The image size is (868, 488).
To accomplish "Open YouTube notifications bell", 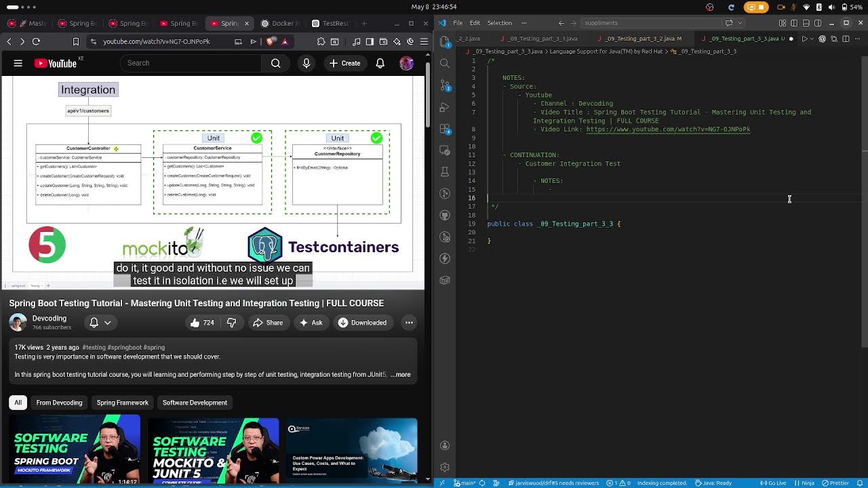I will click(x=380, y=63).
